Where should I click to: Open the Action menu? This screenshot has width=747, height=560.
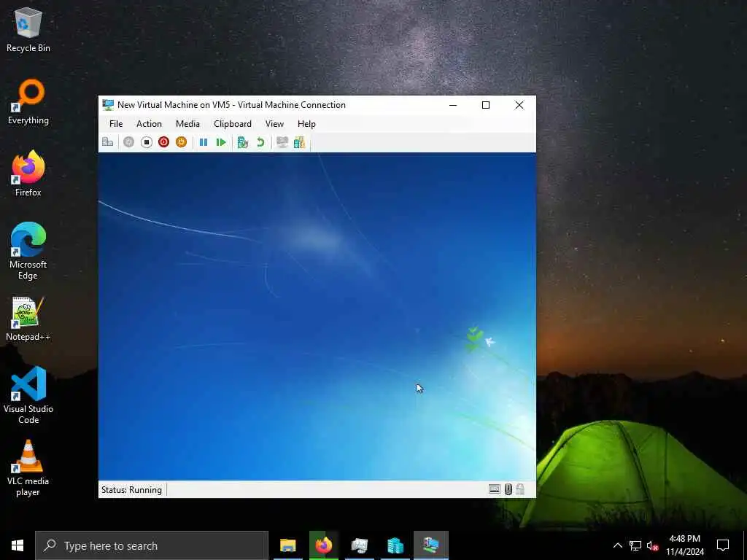(149, 124)
